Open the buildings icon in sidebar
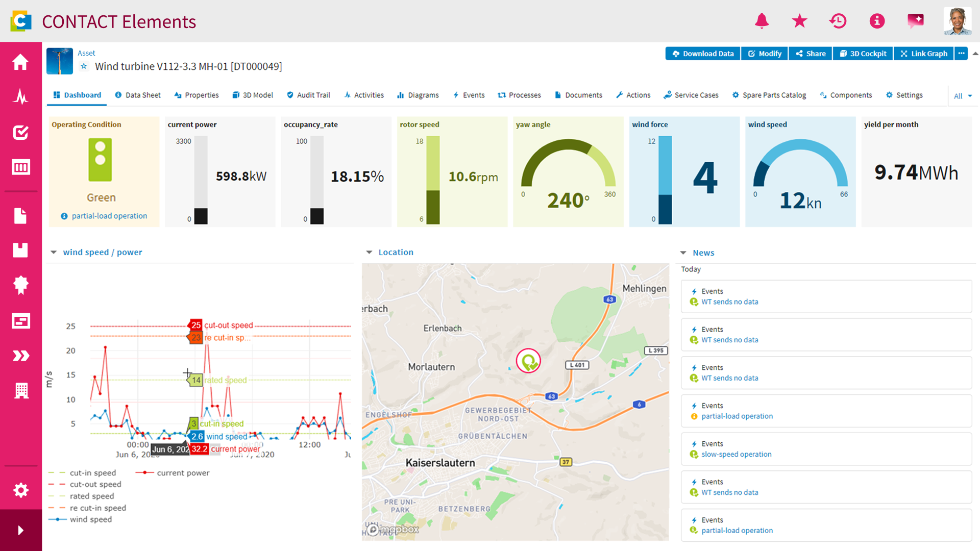 point(21,390)
